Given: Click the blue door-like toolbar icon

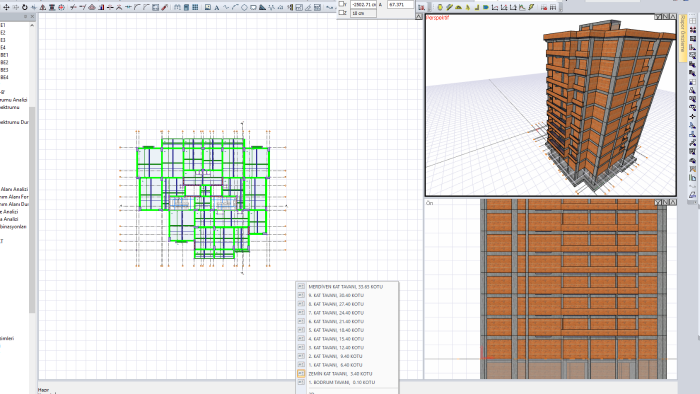Looking at the screenshot, I should [186, 8].
